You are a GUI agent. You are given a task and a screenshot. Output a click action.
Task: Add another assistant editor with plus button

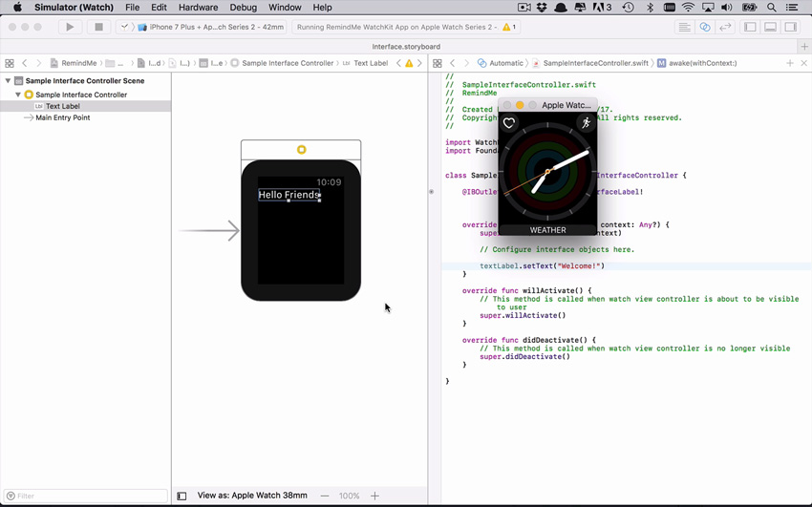pyautogui.click(x=790, y=63)
